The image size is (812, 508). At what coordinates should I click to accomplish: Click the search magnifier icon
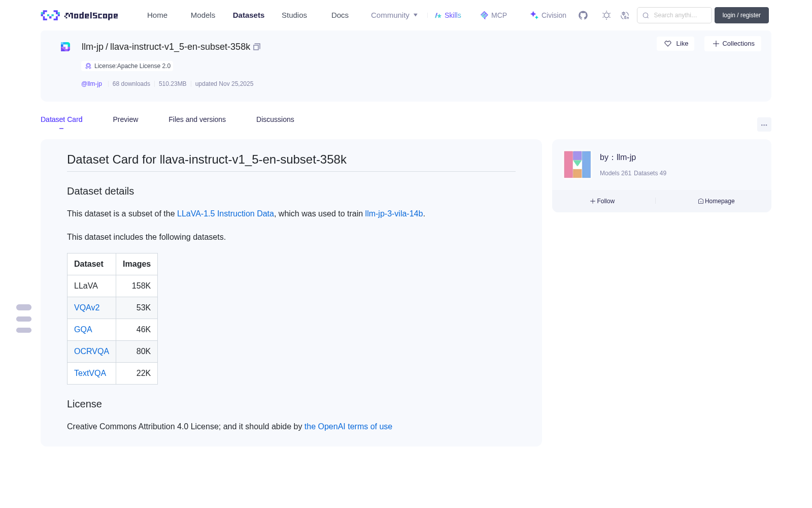pyautogui.click(x=646, y=15)
